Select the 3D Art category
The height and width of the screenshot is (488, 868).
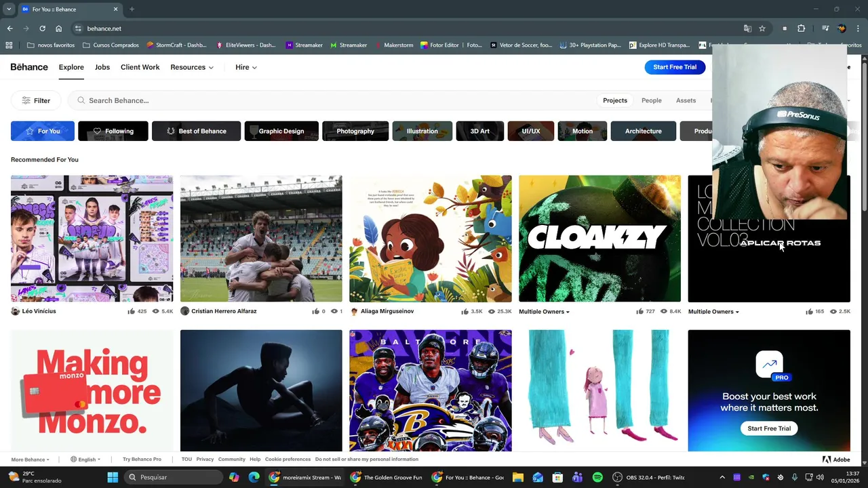[480, 131]
